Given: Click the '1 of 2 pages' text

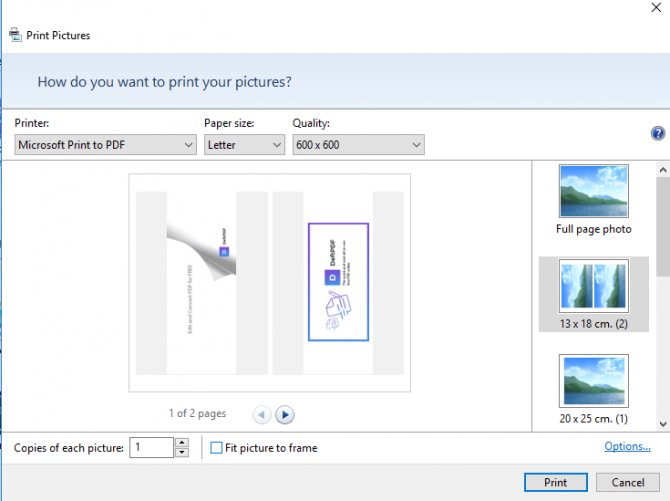Looking at the screenshot, I should click(x=197, y=413).
